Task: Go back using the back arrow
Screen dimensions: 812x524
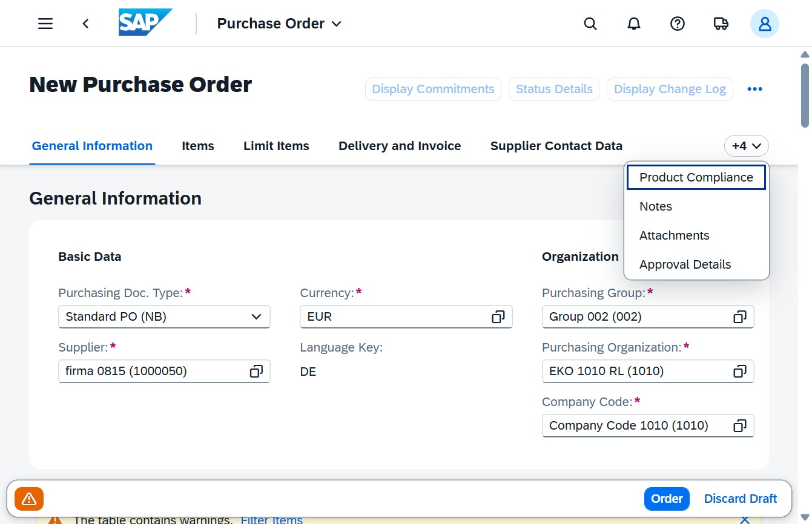Action: tap(86, 24)
